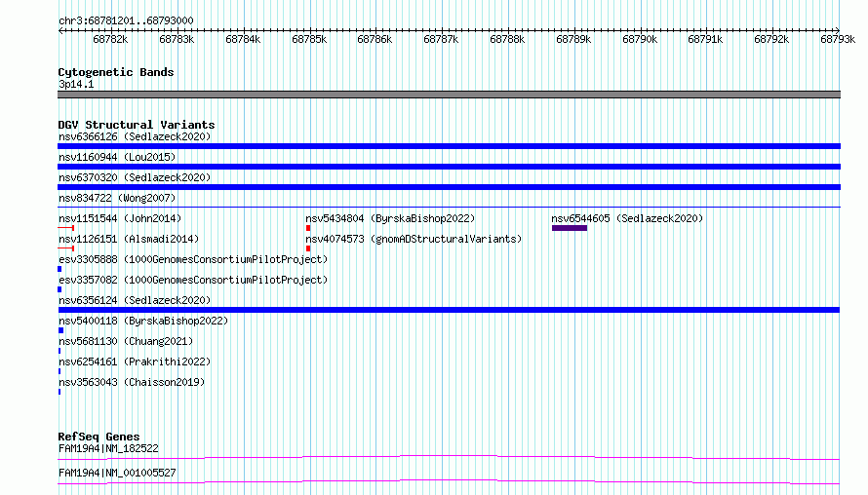Open esv3357082 1000Genomes variant label

pyautogui.click(x=193, y=280)
